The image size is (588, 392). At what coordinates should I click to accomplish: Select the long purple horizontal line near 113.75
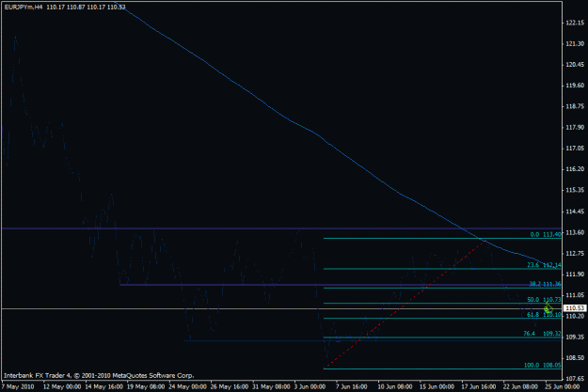(x=281, y=228)
